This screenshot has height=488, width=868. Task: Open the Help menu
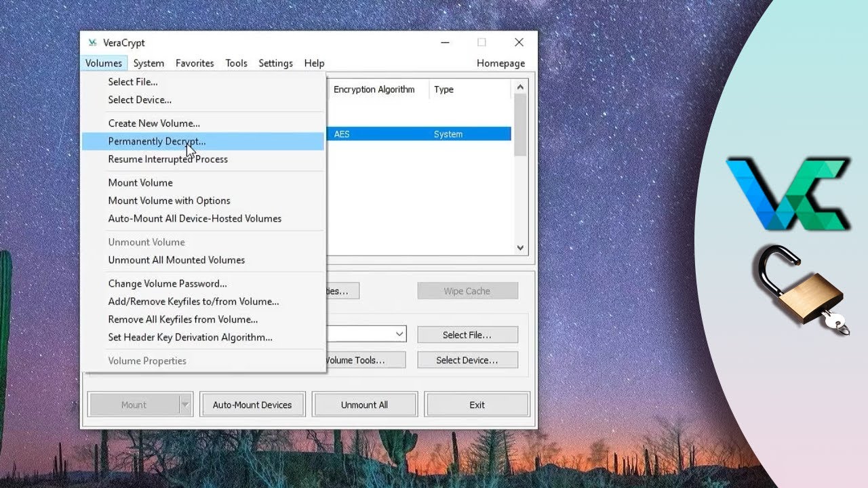314,63
